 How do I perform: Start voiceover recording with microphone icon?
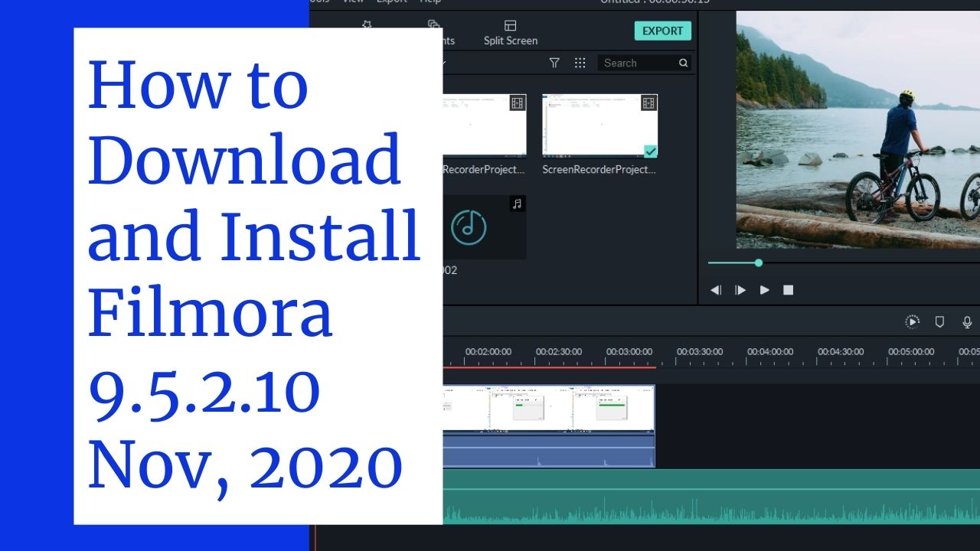(967, 322)
